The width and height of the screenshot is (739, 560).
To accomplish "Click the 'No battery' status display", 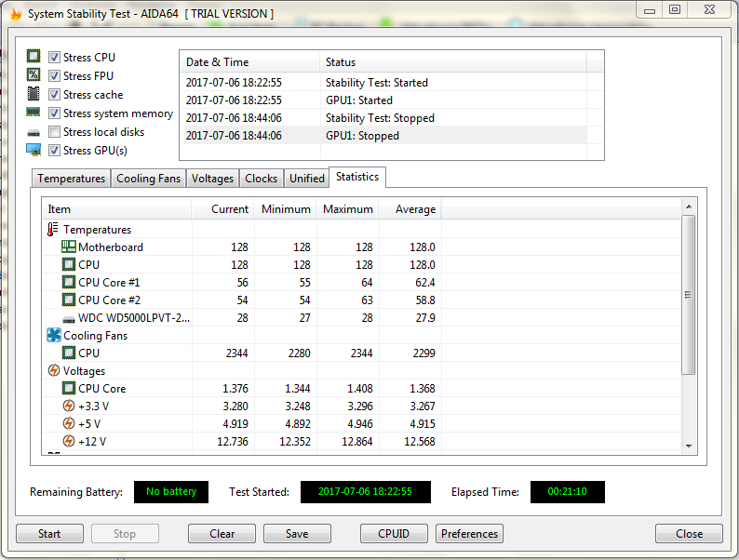I will point(171,492).
